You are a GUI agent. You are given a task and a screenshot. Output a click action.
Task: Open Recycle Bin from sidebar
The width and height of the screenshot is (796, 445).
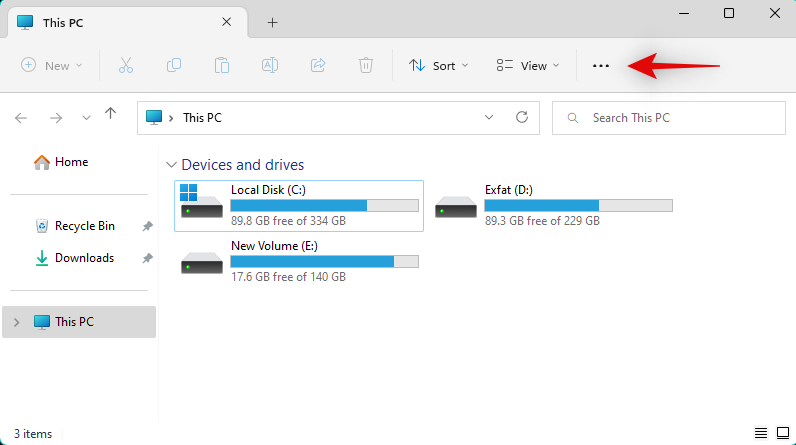[x=84, y=226]
